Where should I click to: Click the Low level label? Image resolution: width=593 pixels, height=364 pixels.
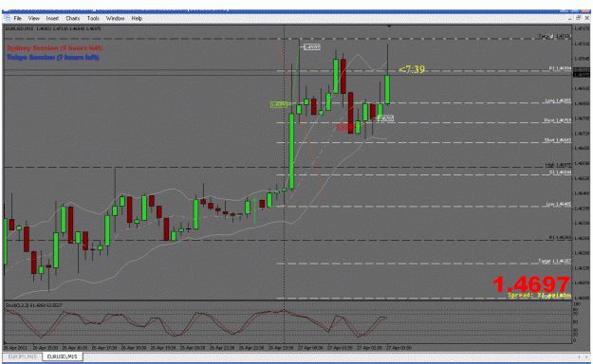click(x=559, y=204)
